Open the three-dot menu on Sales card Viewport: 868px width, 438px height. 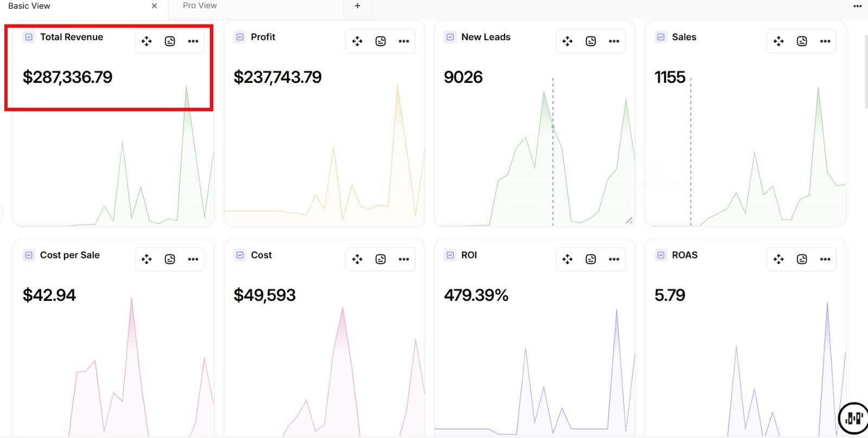click(x=825, y=41)
